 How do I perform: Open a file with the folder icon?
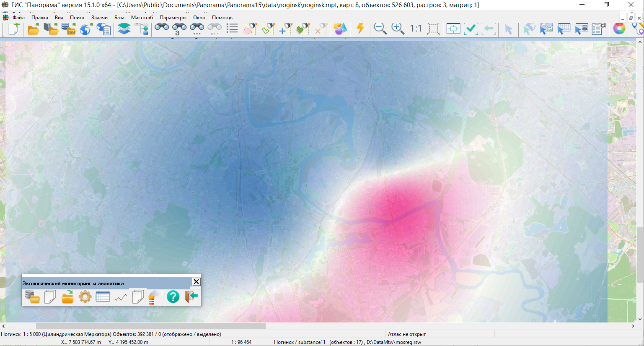pos(33,29)
